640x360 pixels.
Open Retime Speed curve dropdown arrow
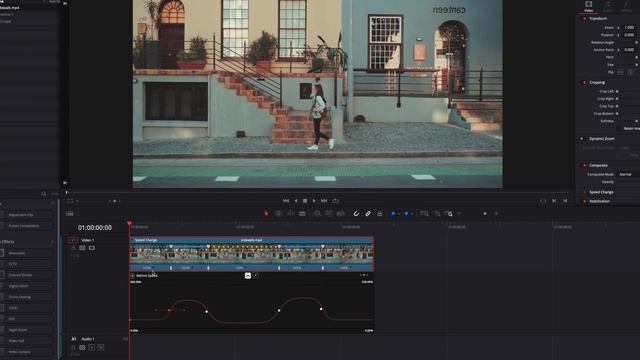pos(132,276)
